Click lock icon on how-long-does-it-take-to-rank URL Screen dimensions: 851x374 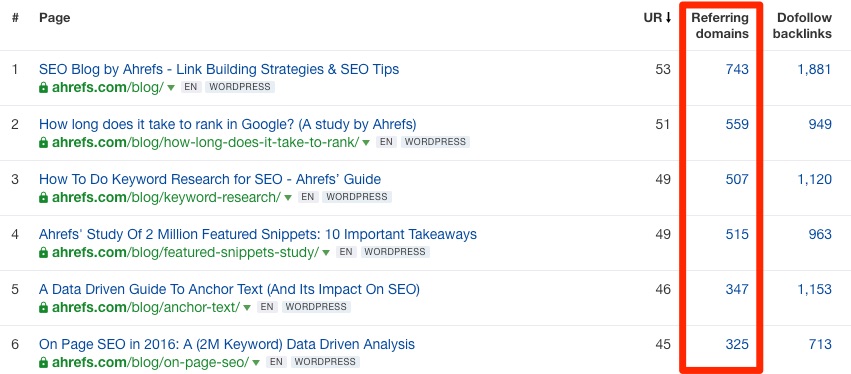(43, 142)
